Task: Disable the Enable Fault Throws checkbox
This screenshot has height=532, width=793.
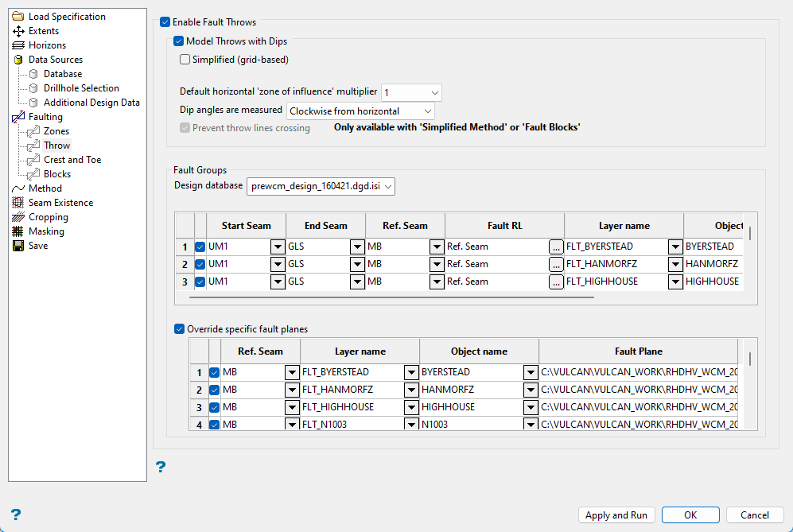Action: pyautogui.click(x=165, y=23)
